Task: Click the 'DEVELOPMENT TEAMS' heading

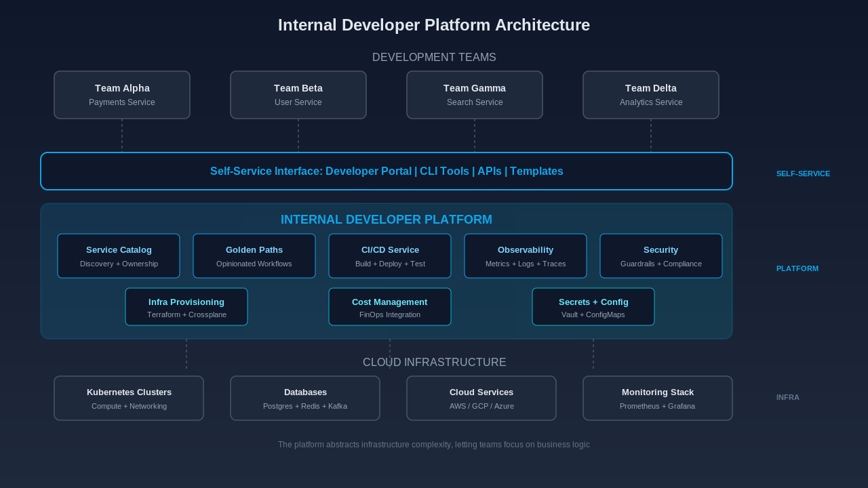Action: [x=434, y=58]
